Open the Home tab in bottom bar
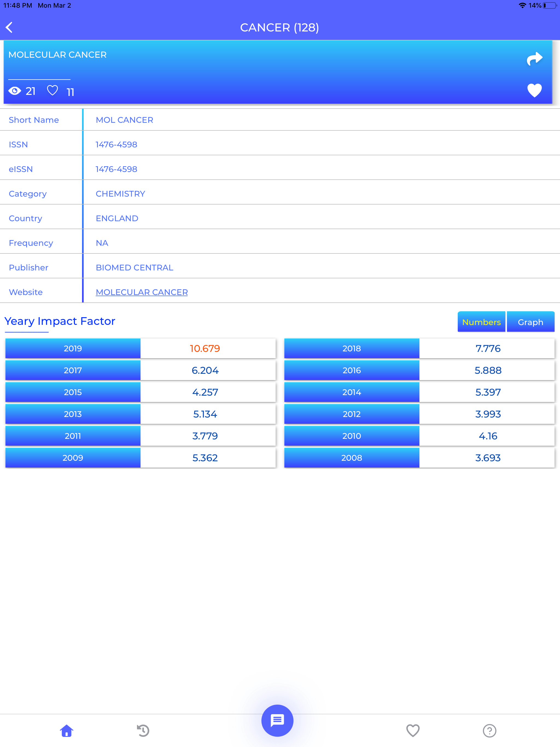 coord(66,730)
